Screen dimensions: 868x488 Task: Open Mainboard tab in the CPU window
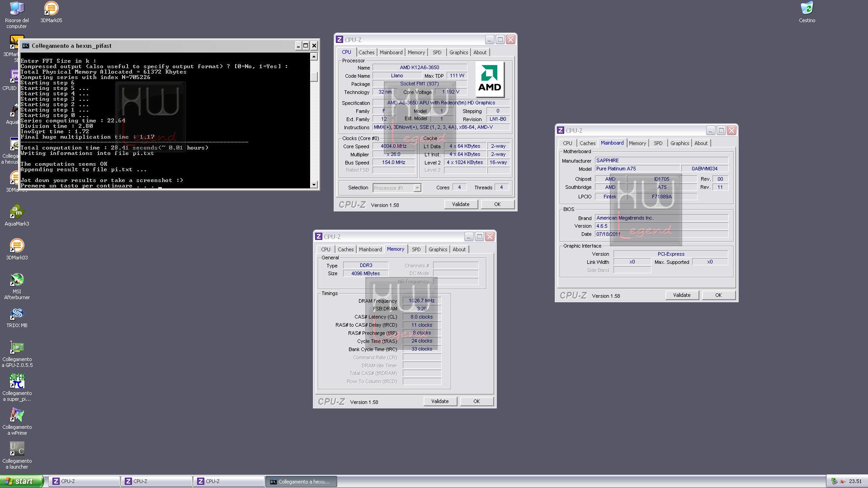pos(391,52)
